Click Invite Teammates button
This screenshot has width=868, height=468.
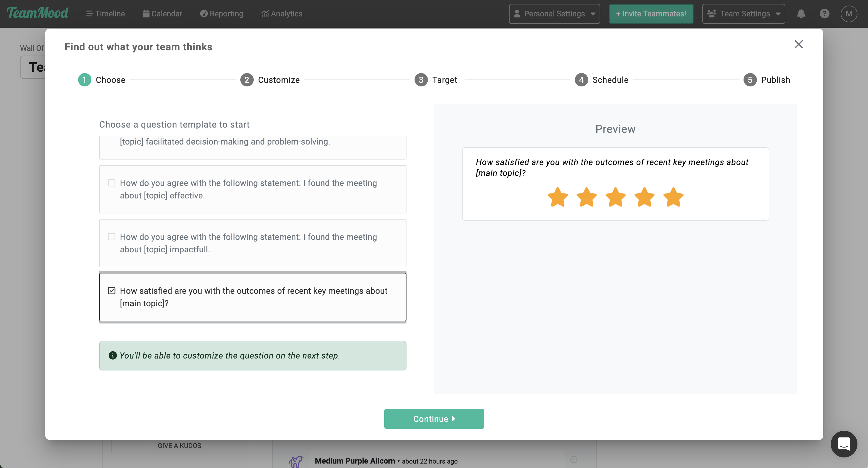pos(651,14)
